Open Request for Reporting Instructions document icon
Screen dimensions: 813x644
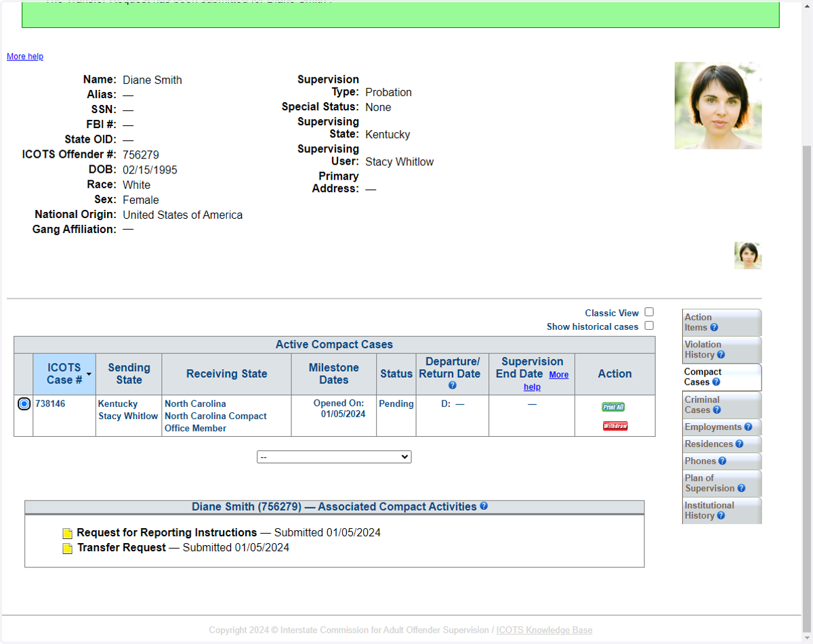(x=67, y=534)
